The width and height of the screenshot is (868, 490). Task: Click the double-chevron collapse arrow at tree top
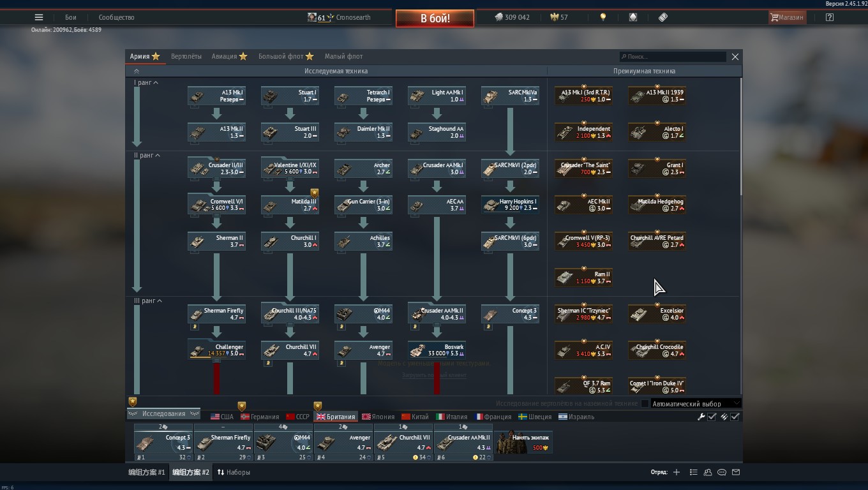136,71
